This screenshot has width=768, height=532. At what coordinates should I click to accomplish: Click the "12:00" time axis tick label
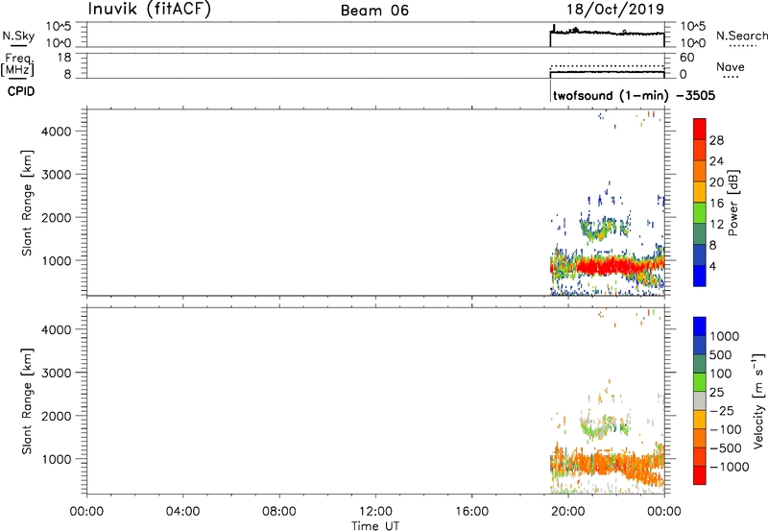click(375, 512)
